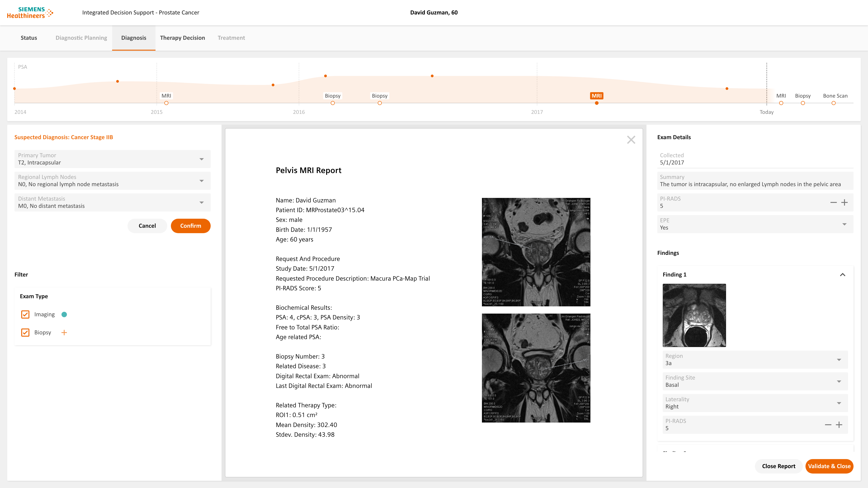Click the Pelvis MRI Report title
This screenshot has height=488, width=868.
[308, 170]
